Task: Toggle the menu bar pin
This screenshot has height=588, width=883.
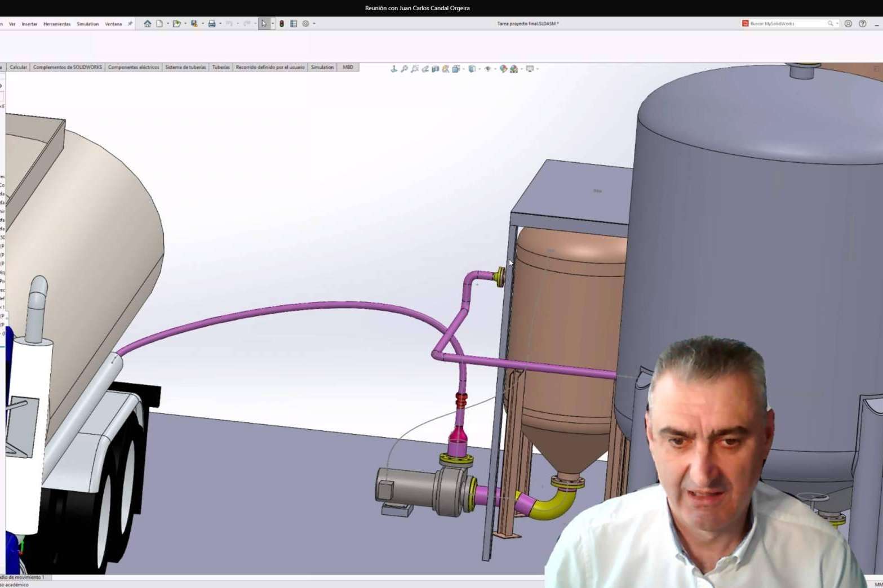Action: coord(130,24)
